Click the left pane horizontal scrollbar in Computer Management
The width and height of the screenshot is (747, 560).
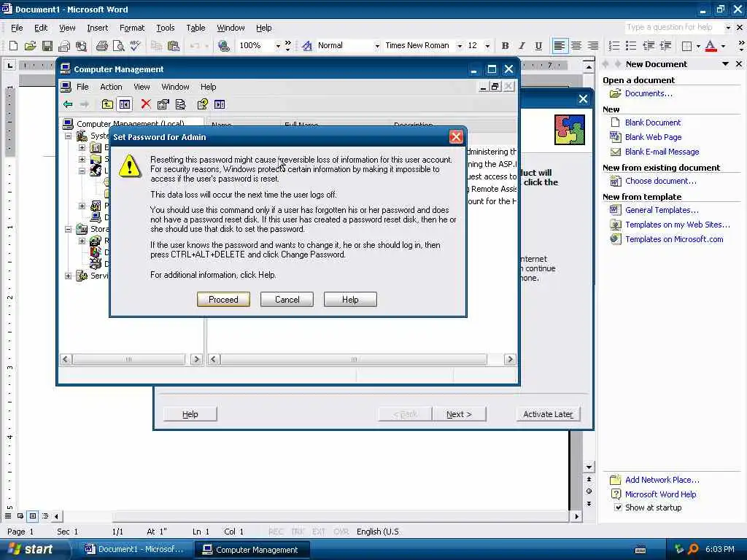[x=128, y=359]
